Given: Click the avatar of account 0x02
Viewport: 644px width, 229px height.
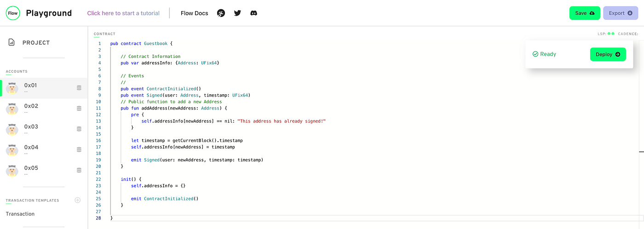Looking at the screenshot, I should coord(12,109).
